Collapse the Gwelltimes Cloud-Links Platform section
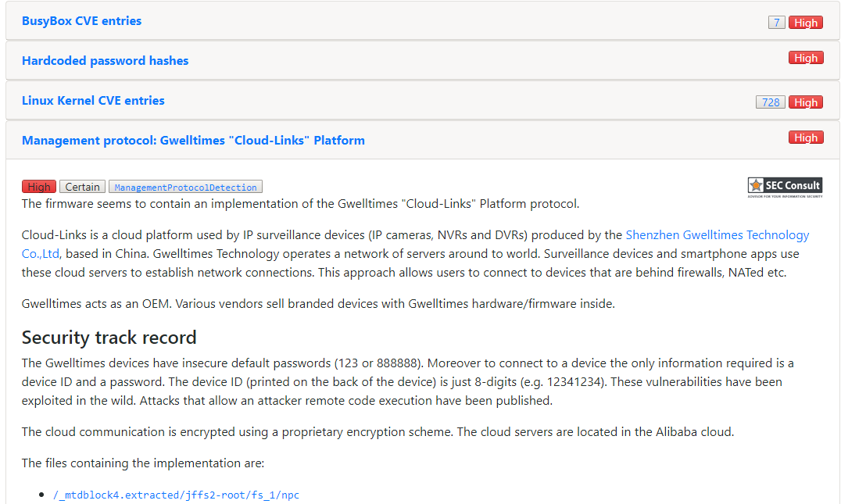This screenshot has height=504, width=841. click(193, 141)
